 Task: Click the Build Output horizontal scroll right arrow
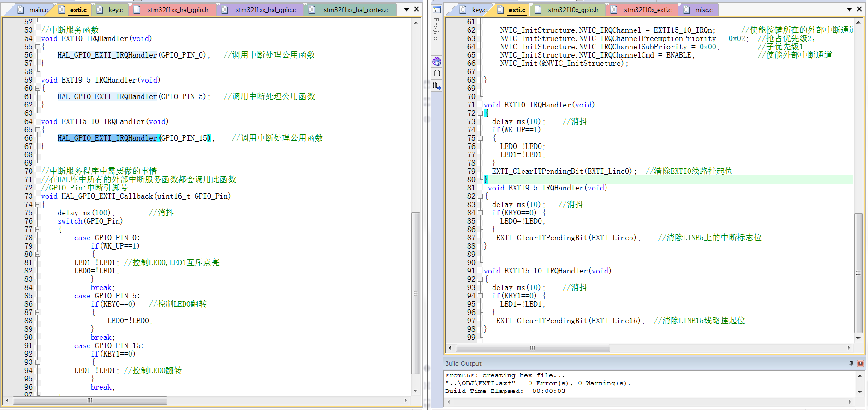coord(850,402)
